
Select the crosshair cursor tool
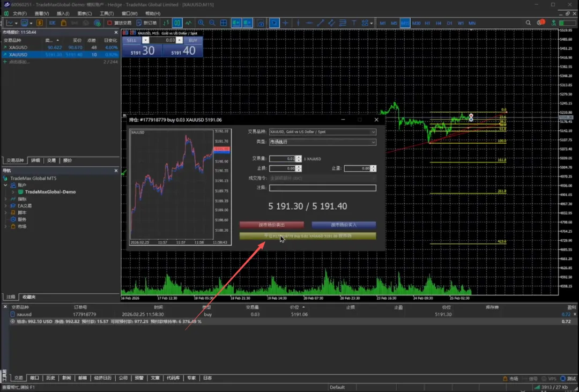(285, 23)
